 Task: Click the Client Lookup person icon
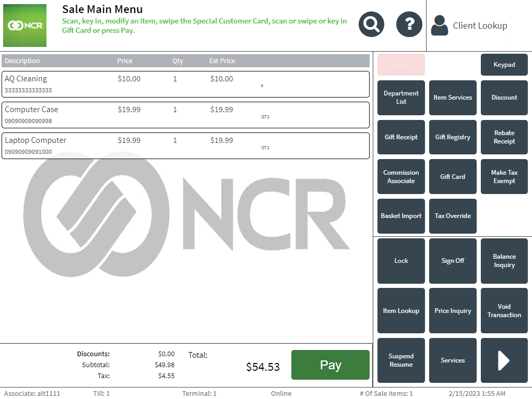440,26
